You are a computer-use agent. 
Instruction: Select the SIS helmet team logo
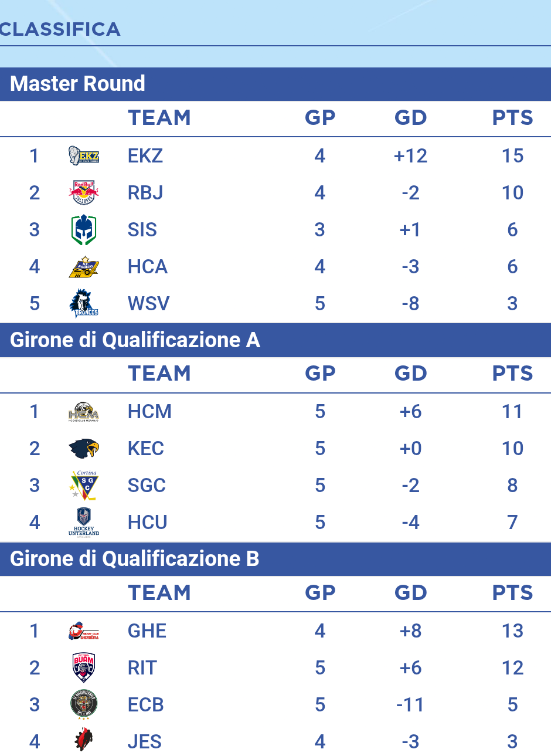(x=83, y=230)
